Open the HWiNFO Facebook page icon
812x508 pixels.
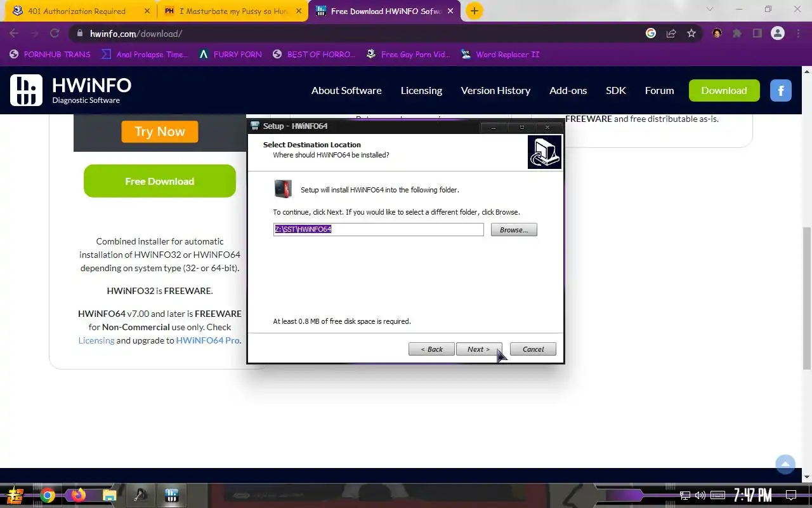pos(781,90)
